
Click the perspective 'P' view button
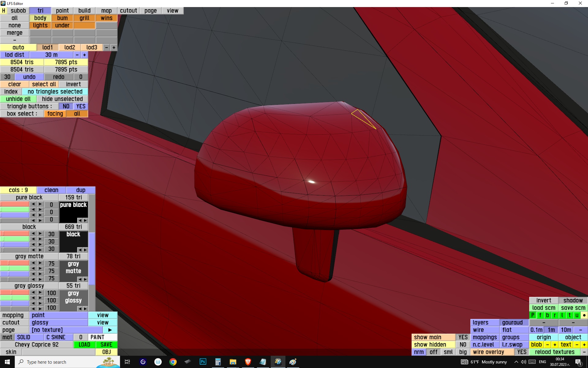[533, 315]
